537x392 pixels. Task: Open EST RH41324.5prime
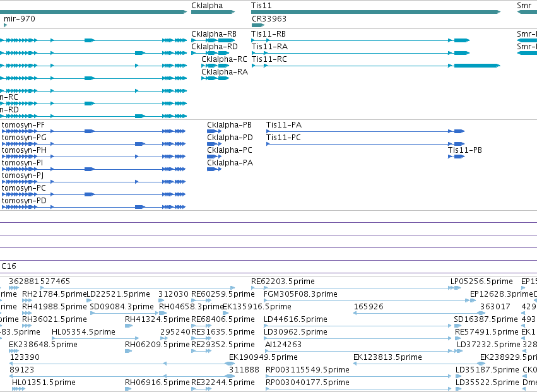pyautogui.click(x=129, y=326)
